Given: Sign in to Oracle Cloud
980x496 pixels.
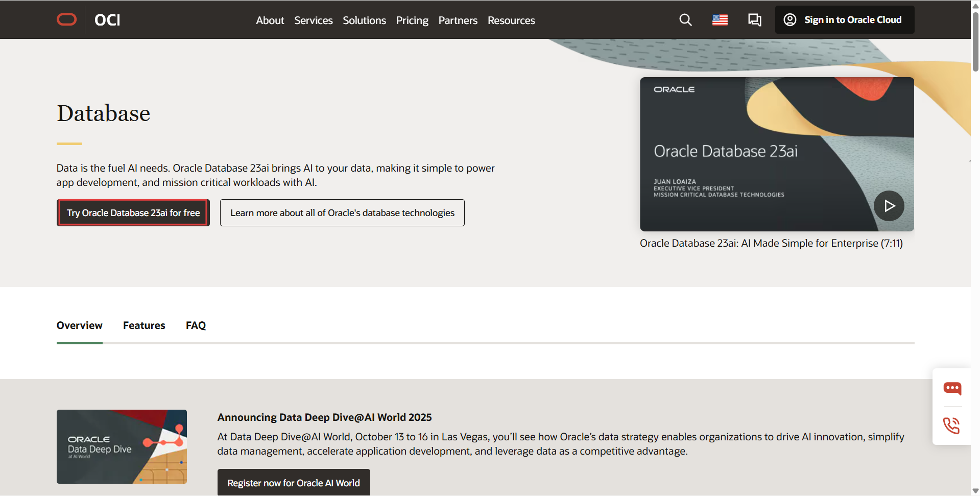Looking at the screenshot, I should [845, 20].
